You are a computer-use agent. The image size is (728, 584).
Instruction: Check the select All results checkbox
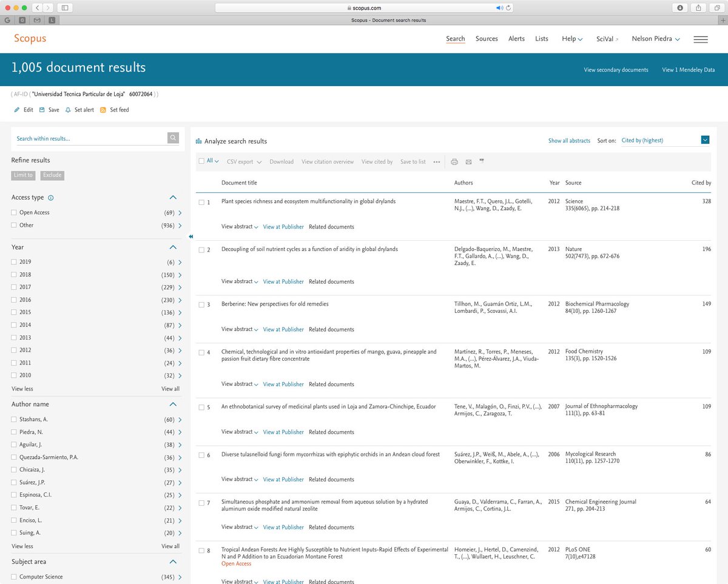coord(201,161)
